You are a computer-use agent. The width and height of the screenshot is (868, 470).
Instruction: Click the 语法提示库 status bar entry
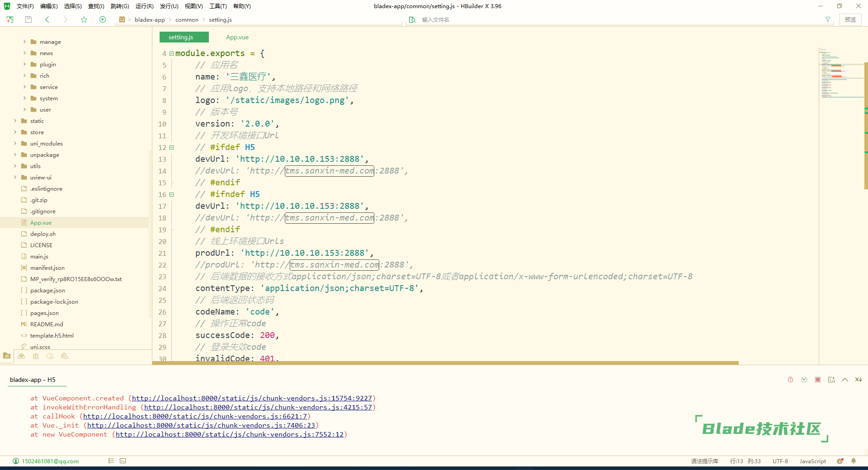click(x=705, y=461)
